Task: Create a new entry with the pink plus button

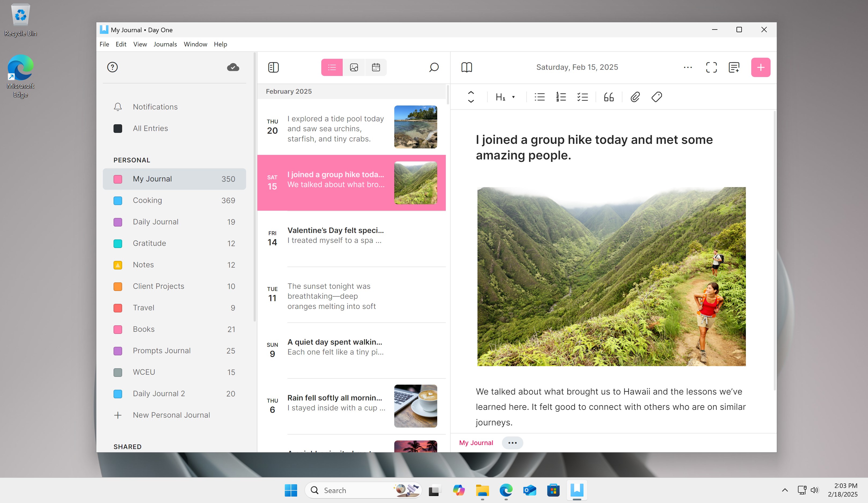Action: [761, 67]
